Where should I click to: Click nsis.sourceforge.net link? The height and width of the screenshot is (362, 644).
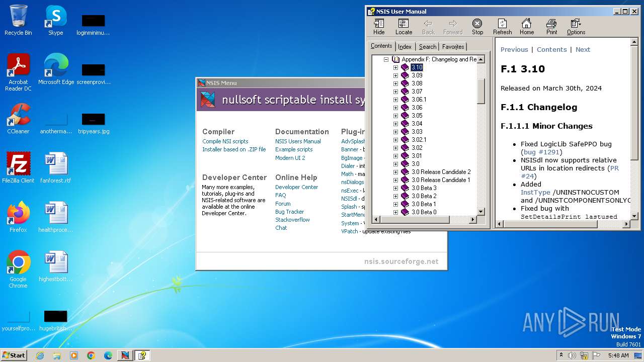point(401,261)
